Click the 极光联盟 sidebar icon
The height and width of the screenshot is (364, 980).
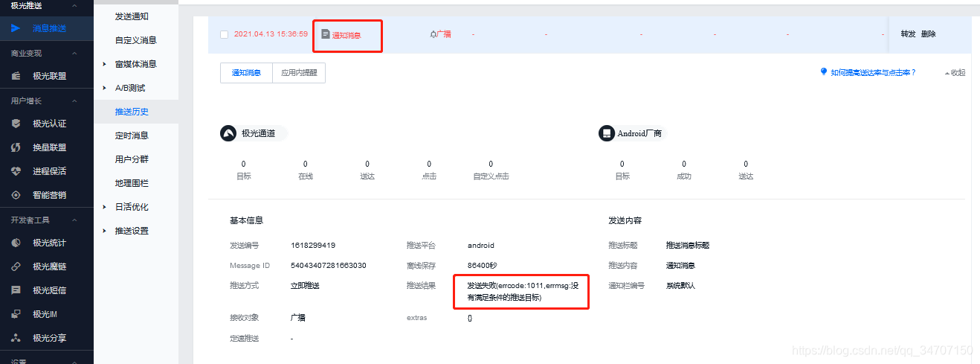16,76
